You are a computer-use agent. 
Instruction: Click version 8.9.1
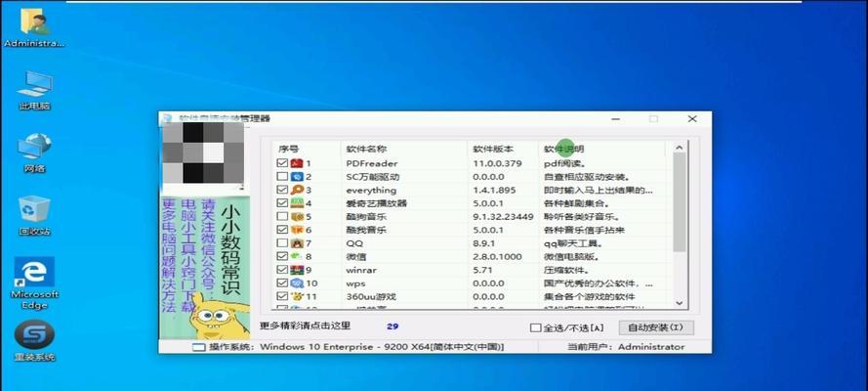[482, 243]
